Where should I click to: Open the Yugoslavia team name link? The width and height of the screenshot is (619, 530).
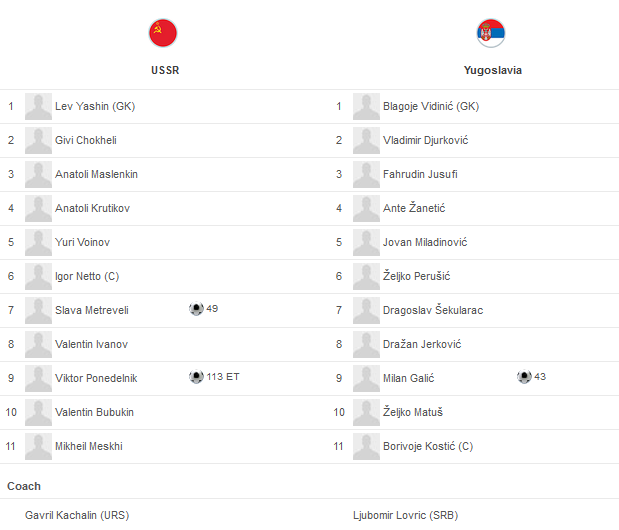click(x=492, y=71)
